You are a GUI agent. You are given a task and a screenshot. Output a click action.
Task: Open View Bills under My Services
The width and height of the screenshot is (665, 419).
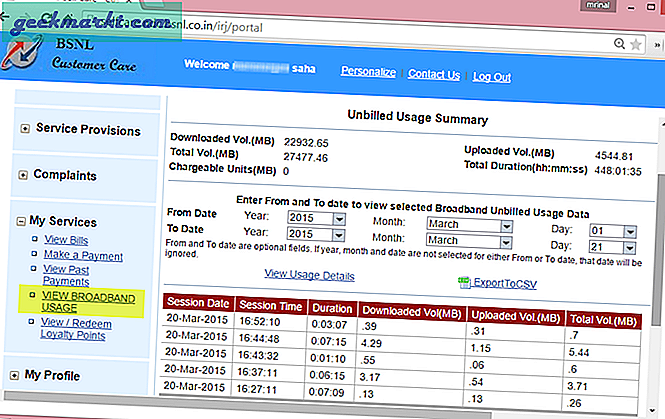68,239
